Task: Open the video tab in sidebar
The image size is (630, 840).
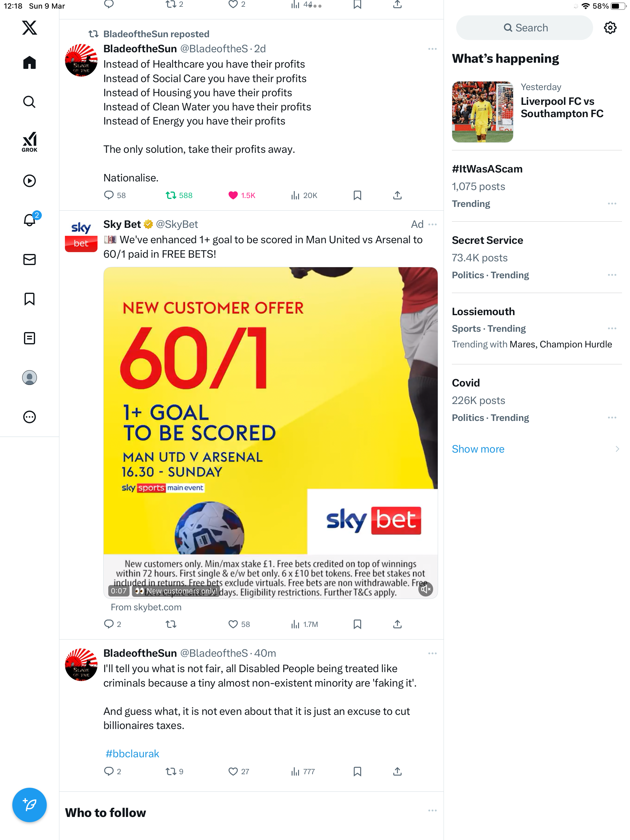Action: [x=29, y=181]
